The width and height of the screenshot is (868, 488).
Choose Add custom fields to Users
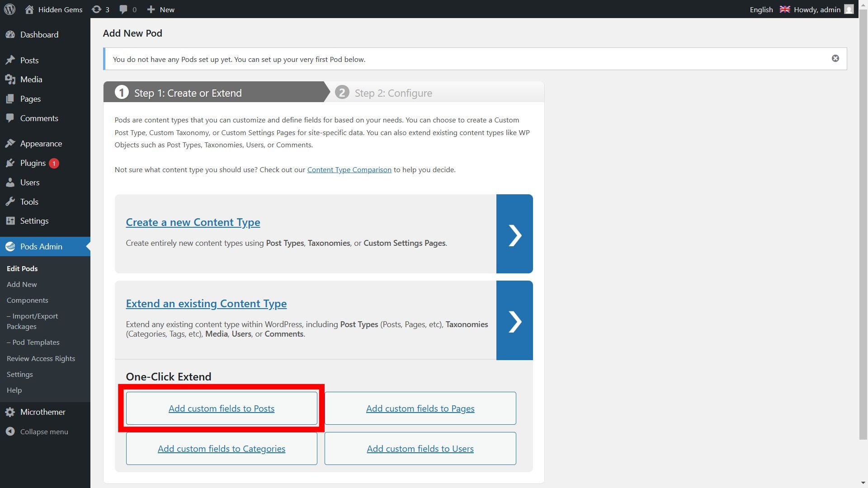click(420, 449)
